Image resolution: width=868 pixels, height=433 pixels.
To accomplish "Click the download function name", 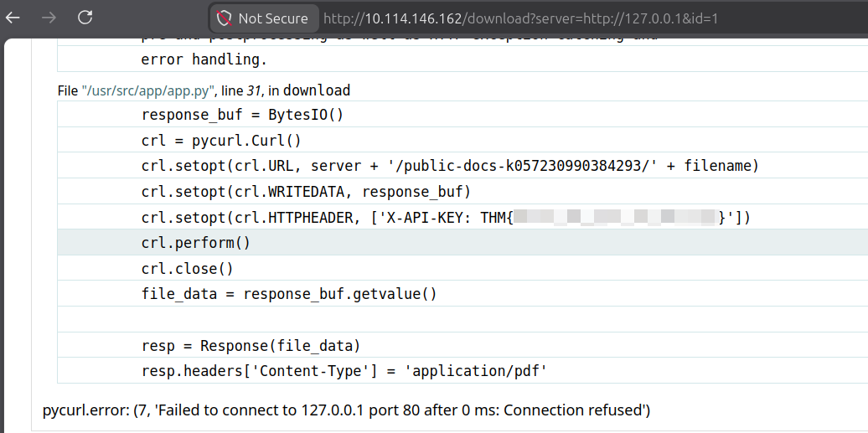I will pos(317,90).
